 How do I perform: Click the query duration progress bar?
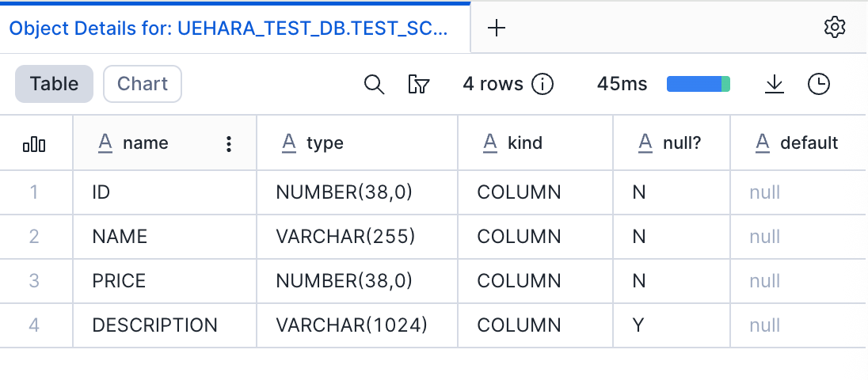click(698, 84)
